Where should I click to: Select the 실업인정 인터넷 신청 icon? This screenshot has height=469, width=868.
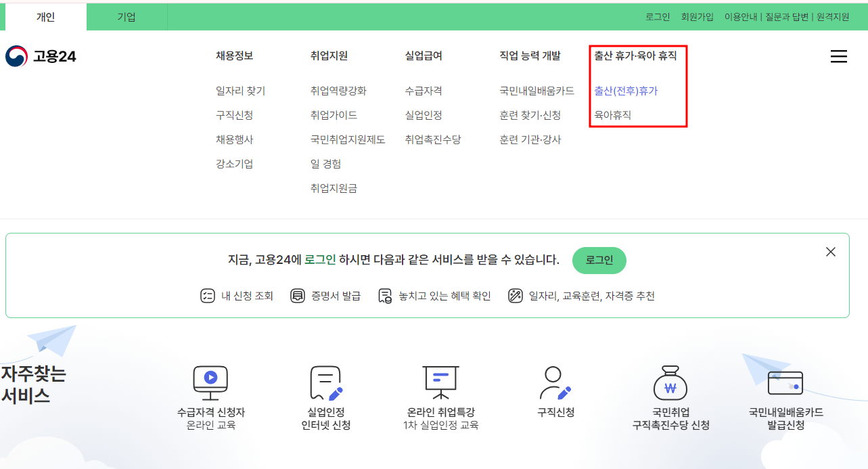click(x=325, y=383)
